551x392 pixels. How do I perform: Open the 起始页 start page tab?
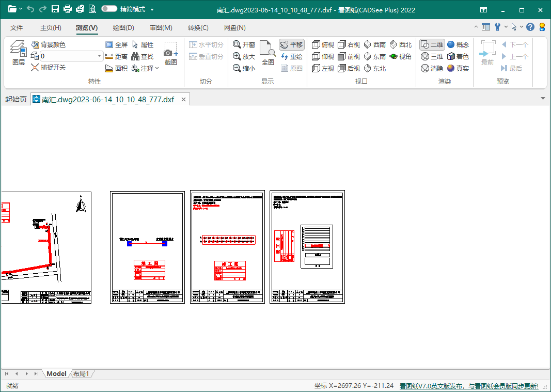pos(16,100)
